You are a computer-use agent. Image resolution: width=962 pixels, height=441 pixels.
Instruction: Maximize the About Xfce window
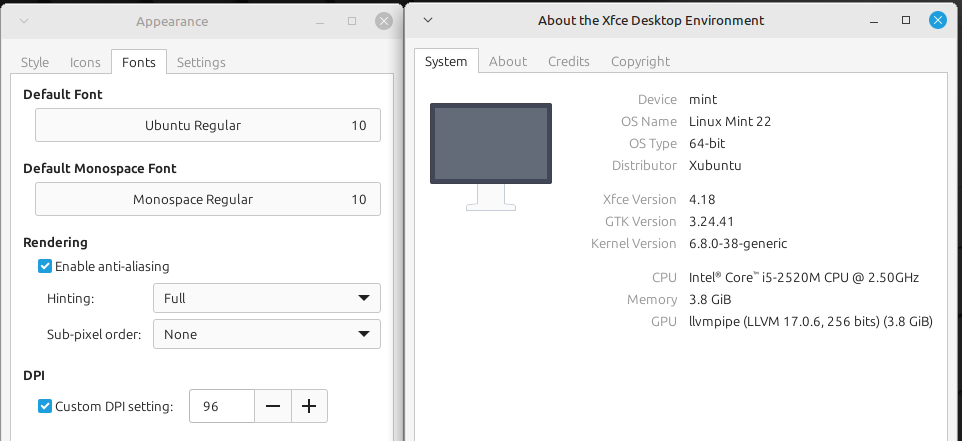906,20
